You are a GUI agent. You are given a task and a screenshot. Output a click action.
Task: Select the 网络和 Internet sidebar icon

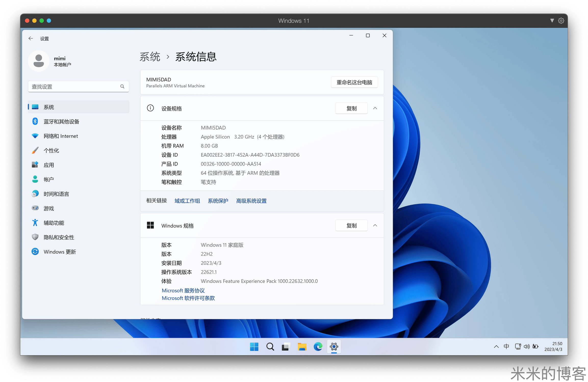point(35,136)
